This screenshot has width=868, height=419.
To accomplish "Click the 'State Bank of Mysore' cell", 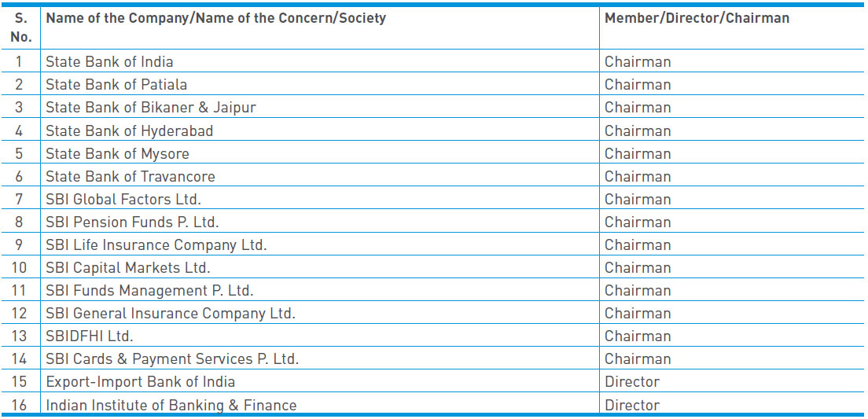I will point(117,153).
